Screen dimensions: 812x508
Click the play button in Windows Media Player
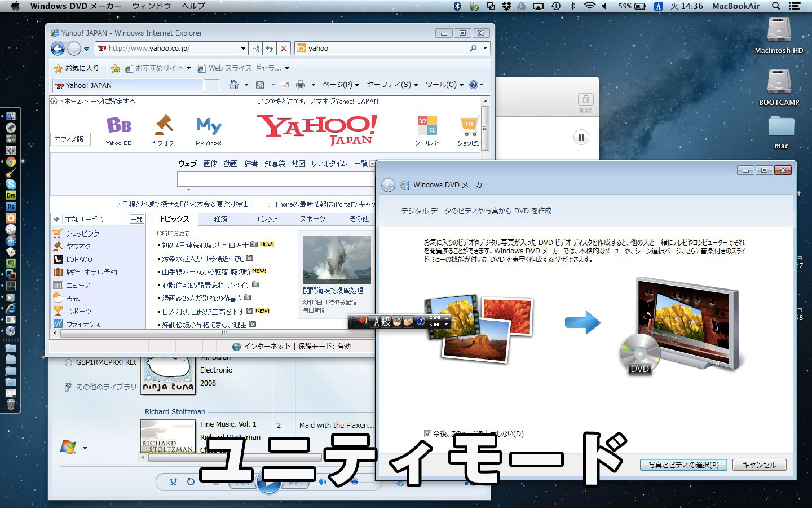pyautogui.click(x=268, y=483)
